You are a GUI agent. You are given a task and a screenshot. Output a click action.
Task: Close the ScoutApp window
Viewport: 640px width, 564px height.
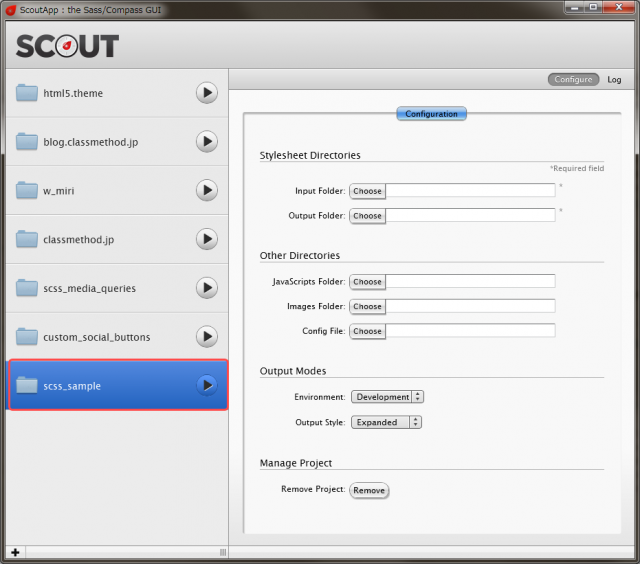619,7
